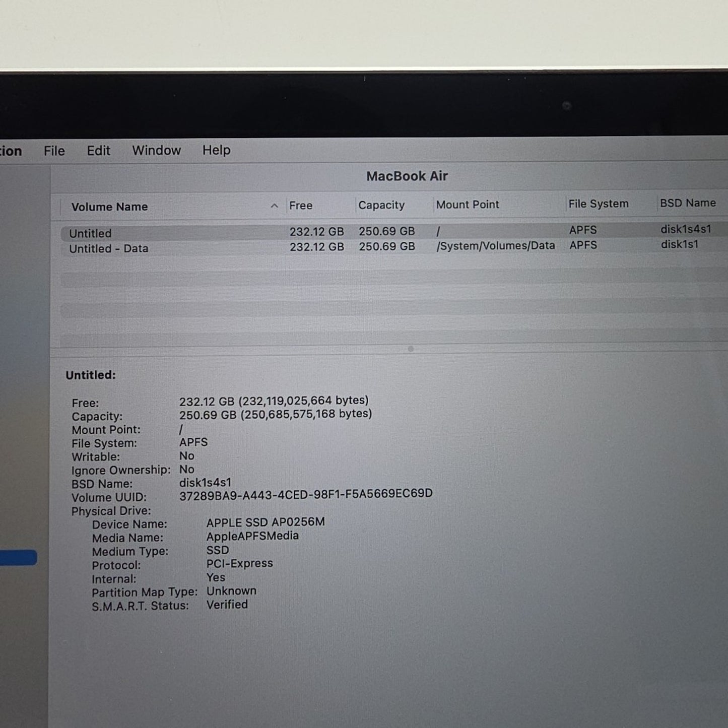This screenshot has width=728, height=728.
Task: Toggle the sort chevron beside Volume Name
Action: click(274, 206)
